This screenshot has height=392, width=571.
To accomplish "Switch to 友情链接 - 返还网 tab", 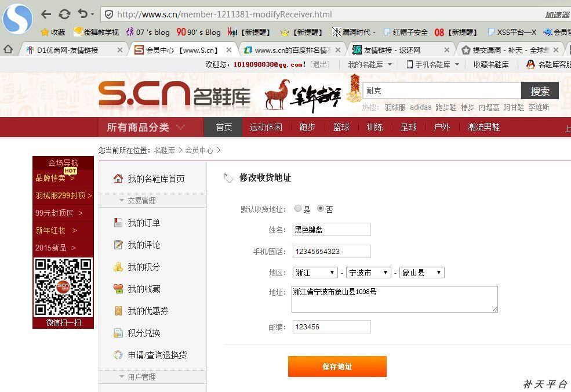I will click(387, 50).
